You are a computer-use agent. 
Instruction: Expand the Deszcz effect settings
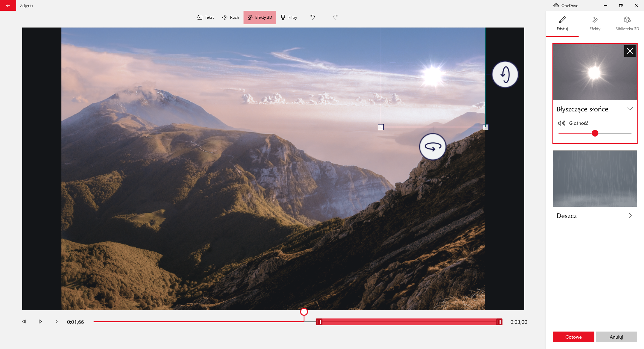630,215
